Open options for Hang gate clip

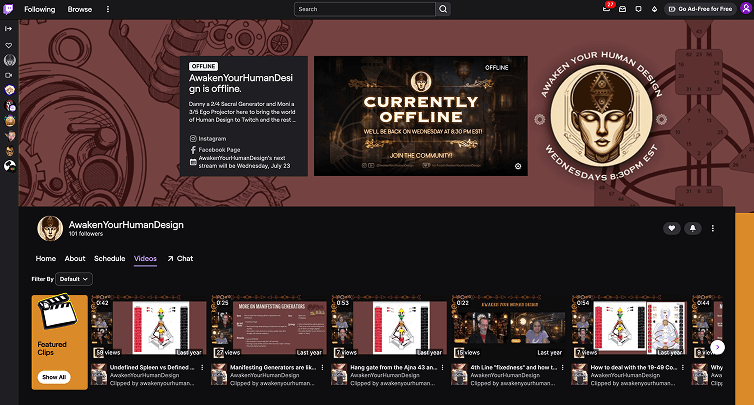pos(443,367)
